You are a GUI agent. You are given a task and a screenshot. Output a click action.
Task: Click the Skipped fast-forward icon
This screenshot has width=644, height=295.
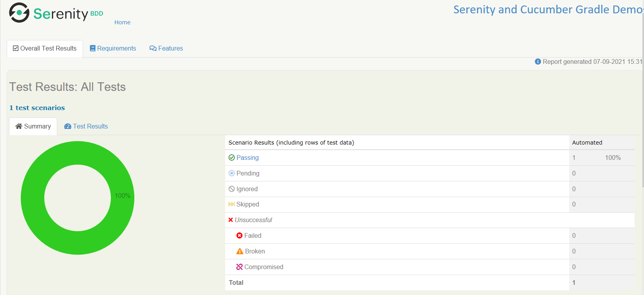click(x=232, y=204)
